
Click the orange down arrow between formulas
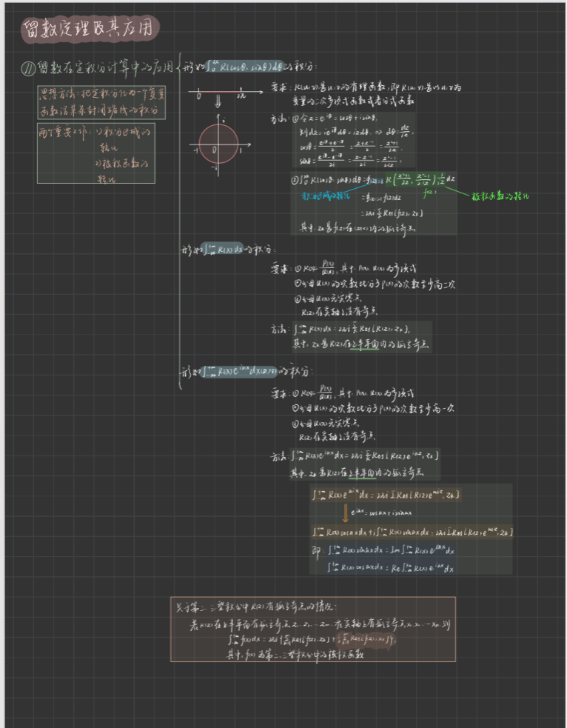pyautogui.click(x=345, y=513)
